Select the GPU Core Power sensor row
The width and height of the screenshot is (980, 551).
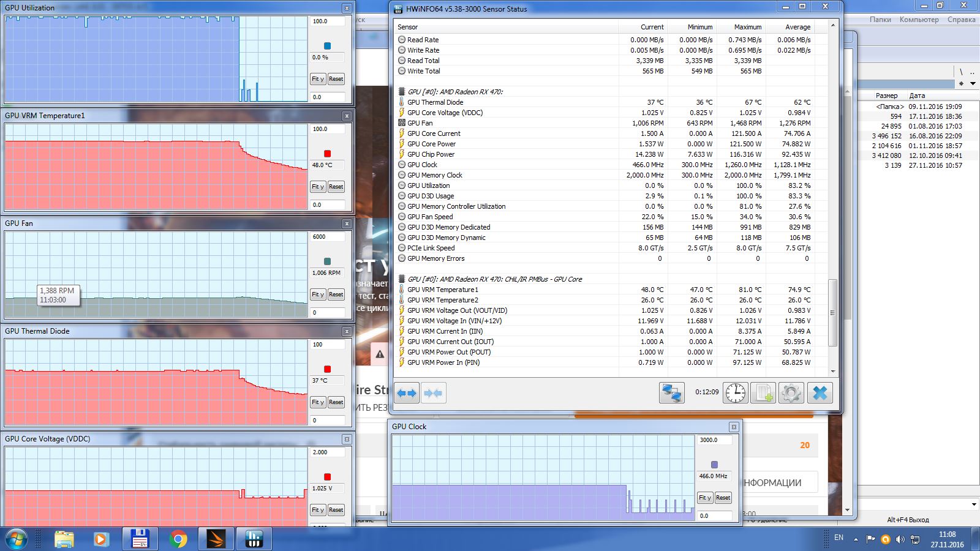coord(610,144)
